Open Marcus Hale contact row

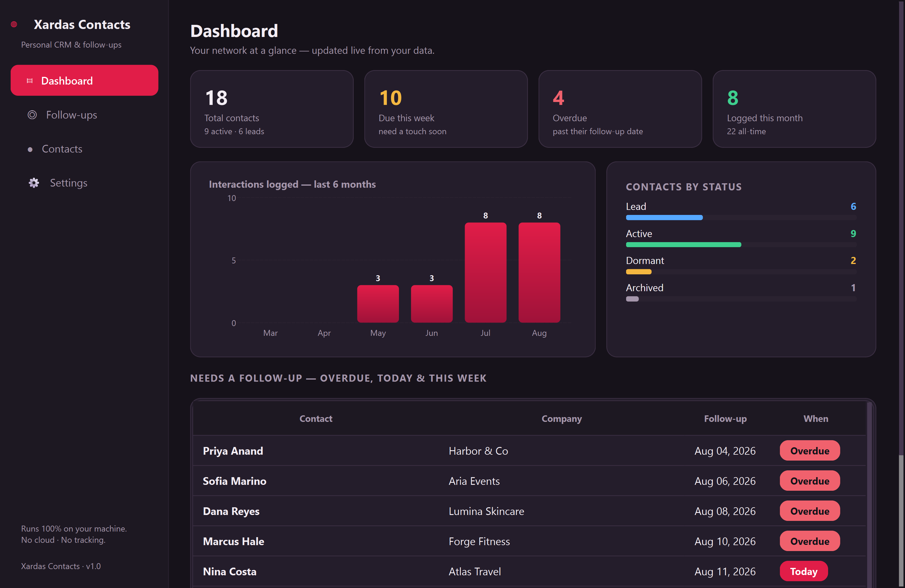point(529,541)
